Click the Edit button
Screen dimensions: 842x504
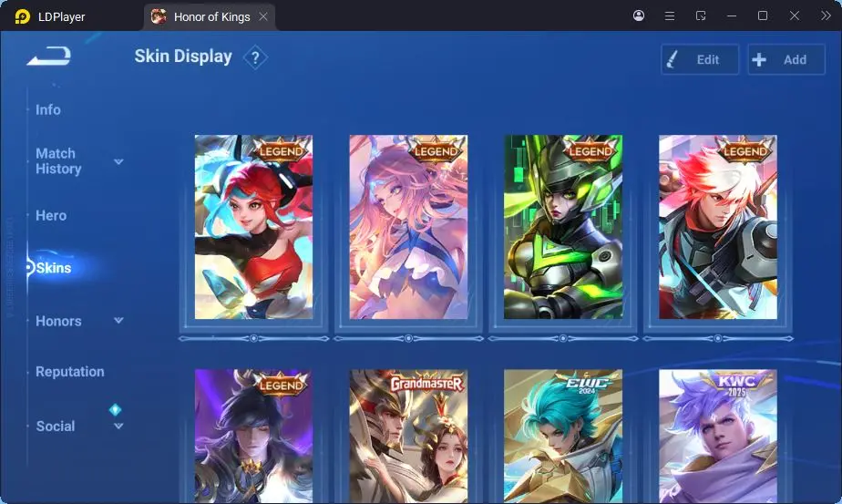[700, 59]
